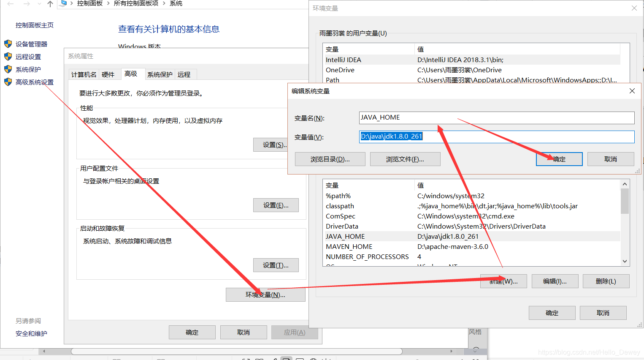644x360 pixels.
Task: Select MAVEN_HOME system variable row
Action: 471,246
